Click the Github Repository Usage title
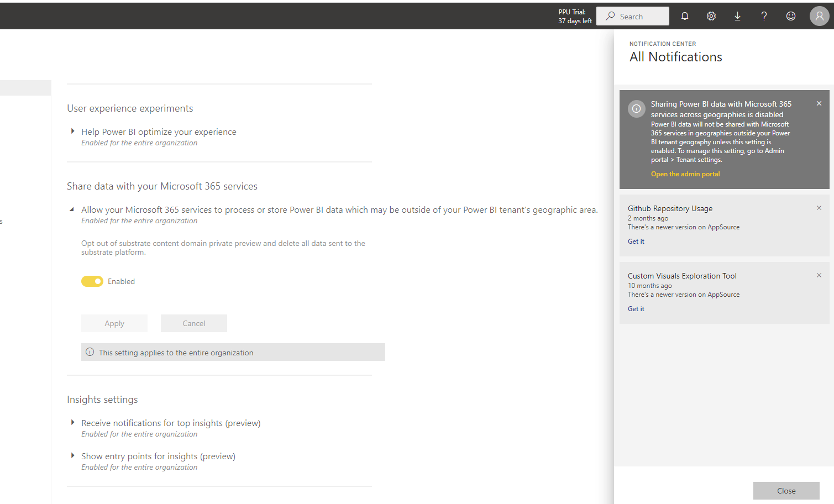The height and width of the screenshot is (504, 834). point(670,208)
